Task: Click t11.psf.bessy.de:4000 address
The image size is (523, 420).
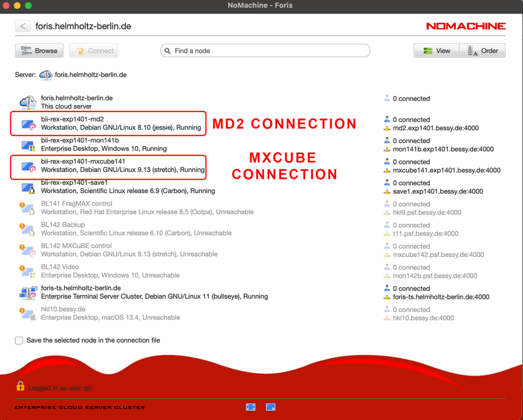Action: (425, 234)
